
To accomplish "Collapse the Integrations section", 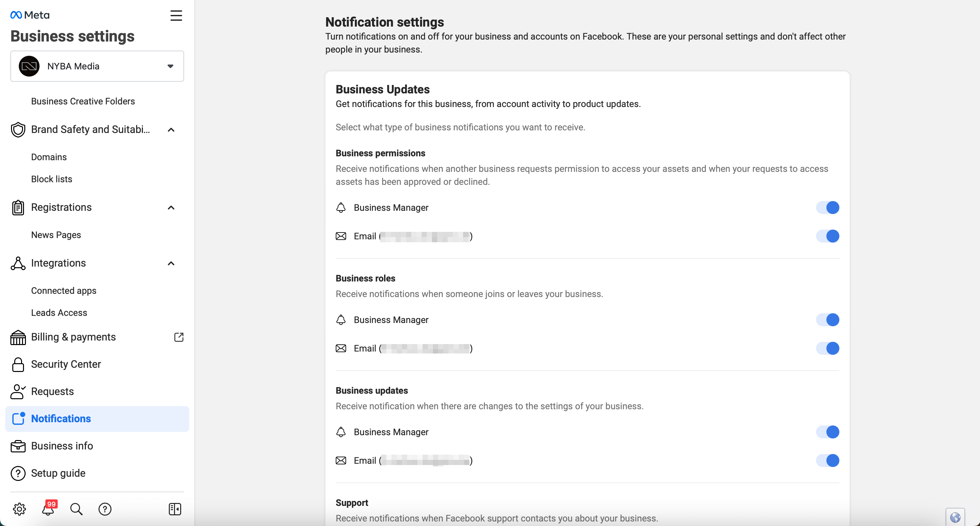I will point(171,263).
